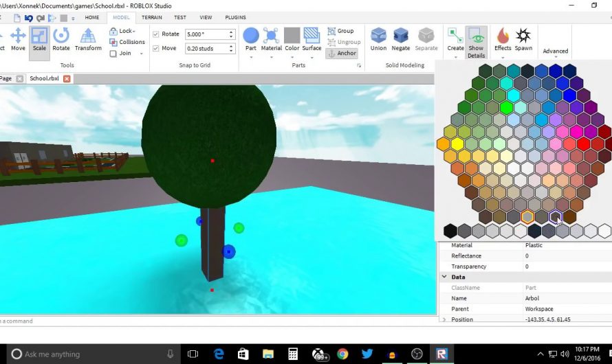This screenshot has height=364, width=612.
Task: Expand the Part dropdown arrow
Action: pyautogui.click(x=251, y=57)
